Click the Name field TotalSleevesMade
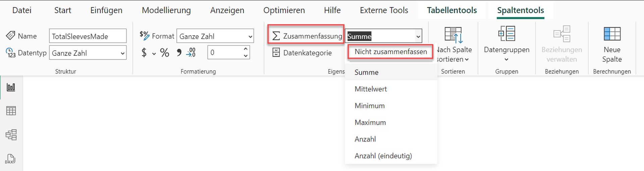The width and height of the screenshot is (644, 171). [x=88, y=36]
